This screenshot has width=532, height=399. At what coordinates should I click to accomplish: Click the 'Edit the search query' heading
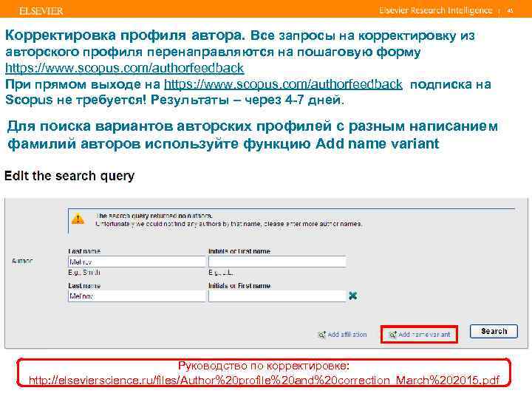[69, 176]
